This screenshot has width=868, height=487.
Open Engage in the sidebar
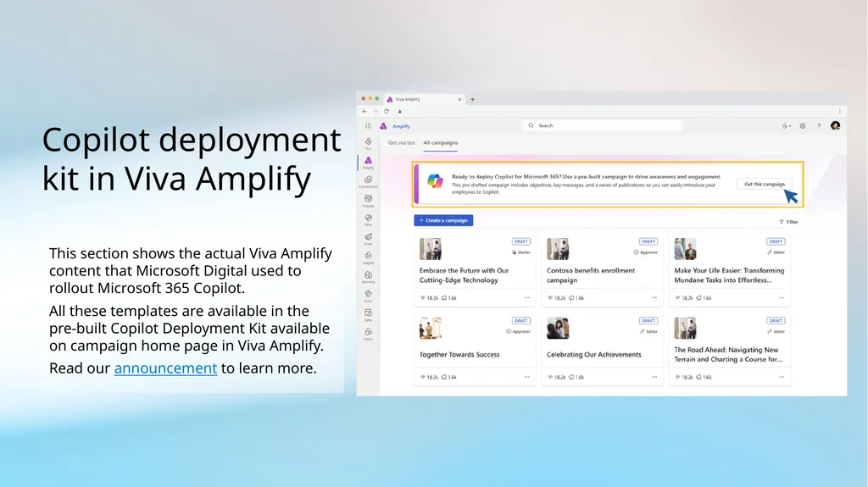(x=368, y=201)
